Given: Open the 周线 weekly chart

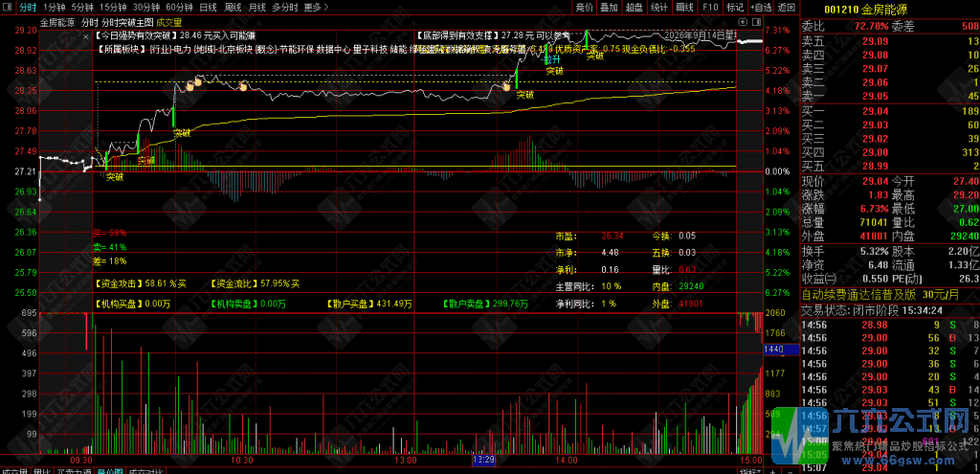Looking at the screenshot, I should pyautogui.click(x=233, y=8).
